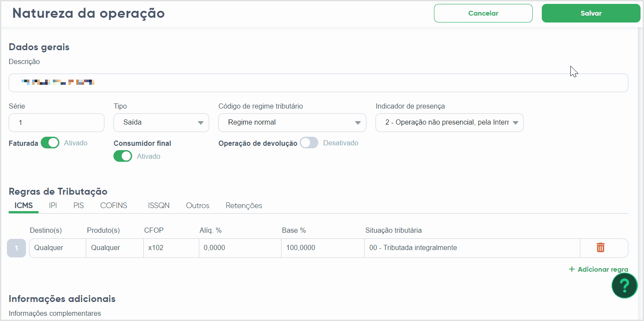Toggle the Faturada switch
Screen dimensions: 644x321
(x=50, y=143)
